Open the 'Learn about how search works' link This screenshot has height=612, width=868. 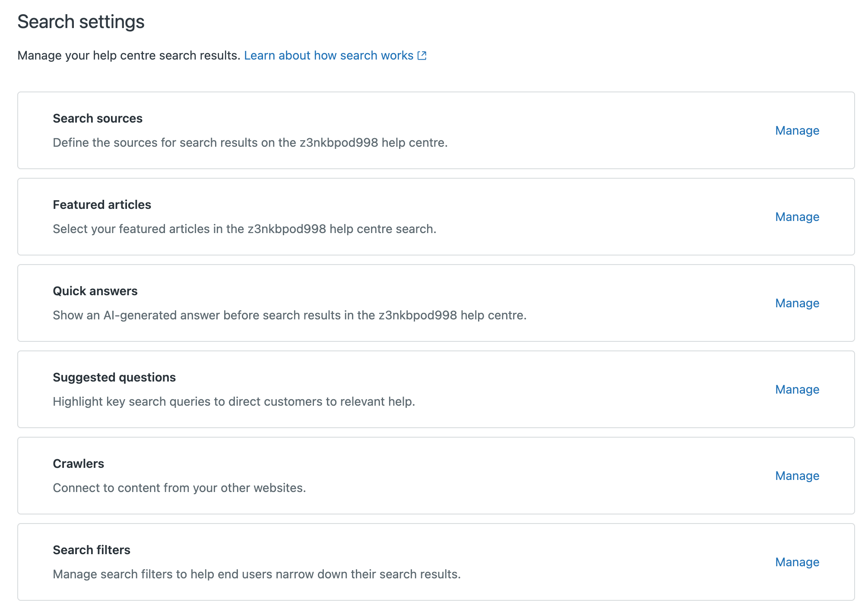coord(329,56)
